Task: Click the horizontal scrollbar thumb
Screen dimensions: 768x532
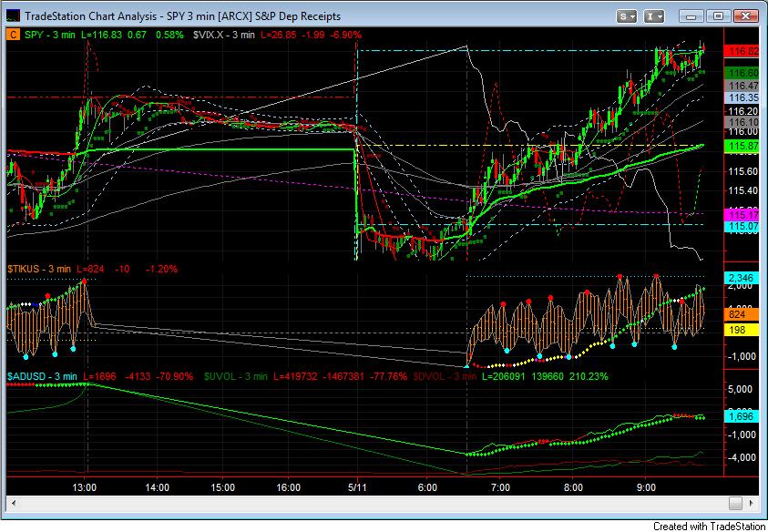Action: 735,503
